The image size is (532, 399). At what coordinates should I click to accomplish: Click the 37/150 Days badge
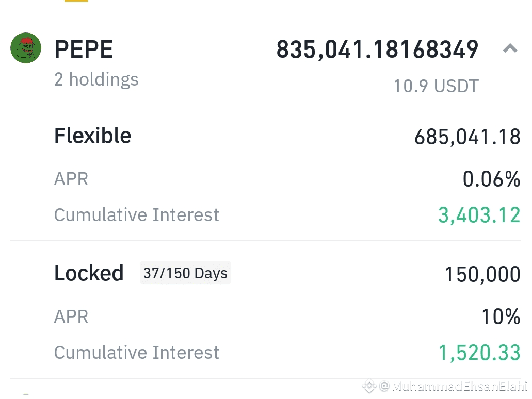click(185, 273)
